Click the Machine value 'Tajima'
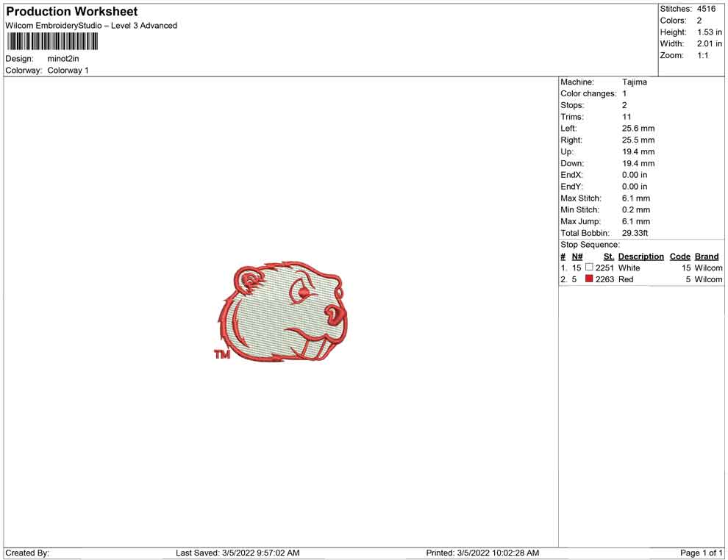This screenshot has height=560, width=728. click(634, 82)
